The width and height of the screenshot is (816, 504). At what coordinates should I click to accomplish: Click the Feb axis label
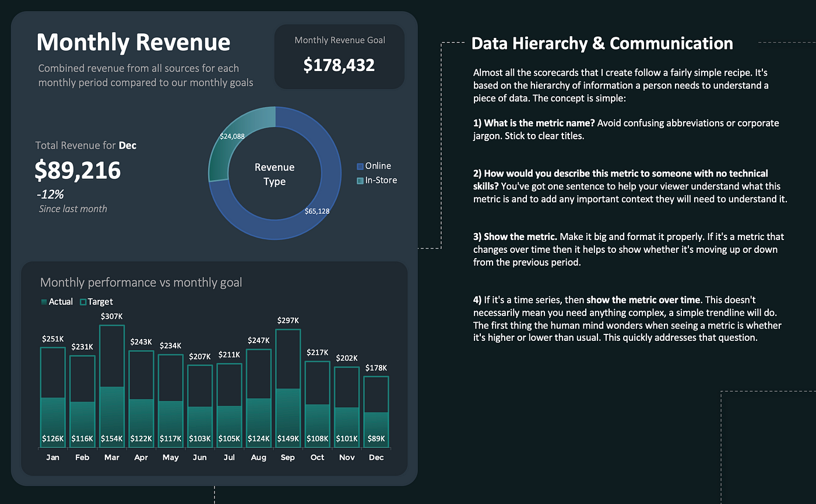(82, 457)
